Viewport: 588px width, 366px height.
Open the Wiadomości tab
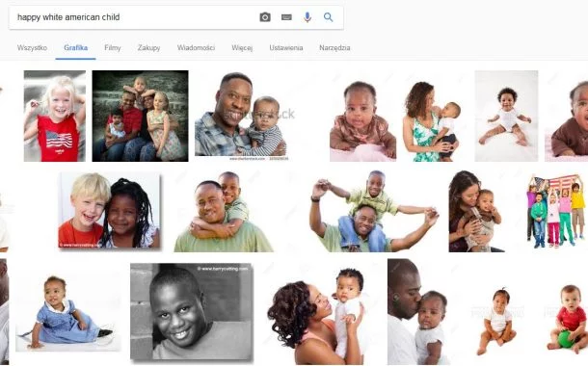tap(196, 48)
